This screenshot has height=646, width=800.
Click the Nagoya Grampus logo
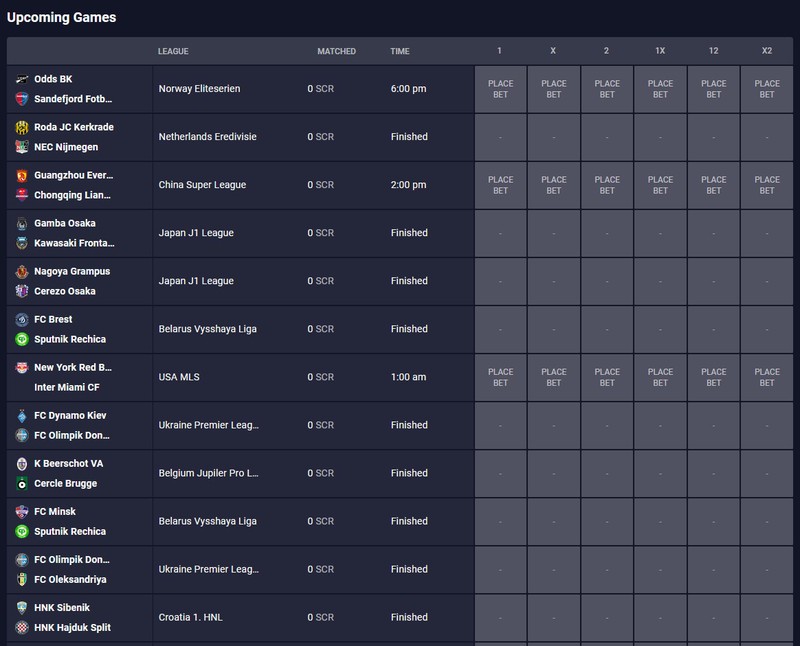[22, 271]
